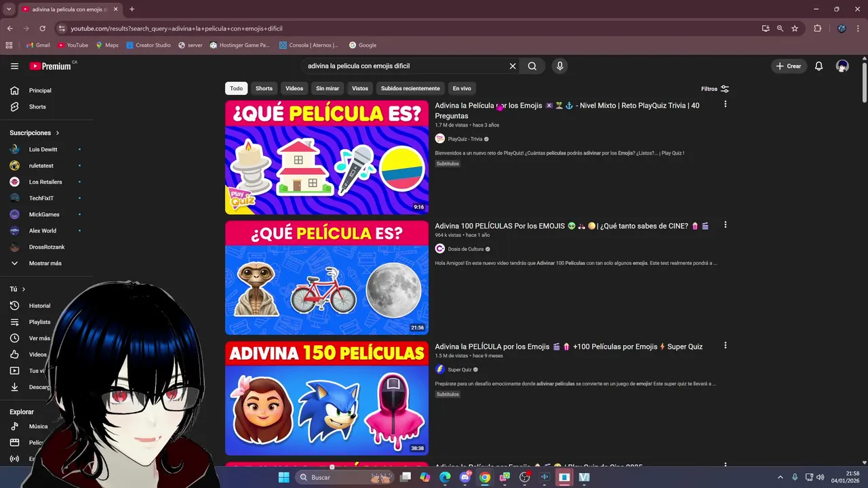Open the YouTube hamburger guide menu
The image size is (868, 488).
pyautogui.click(x=14, y=66)
